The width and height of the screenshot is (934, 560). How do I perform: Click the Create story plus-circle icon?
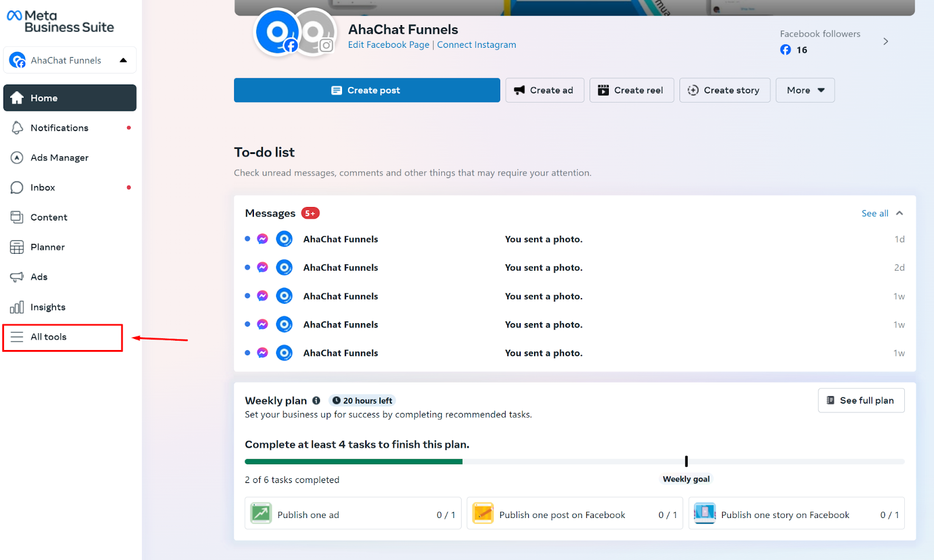[x=693, y=90]
